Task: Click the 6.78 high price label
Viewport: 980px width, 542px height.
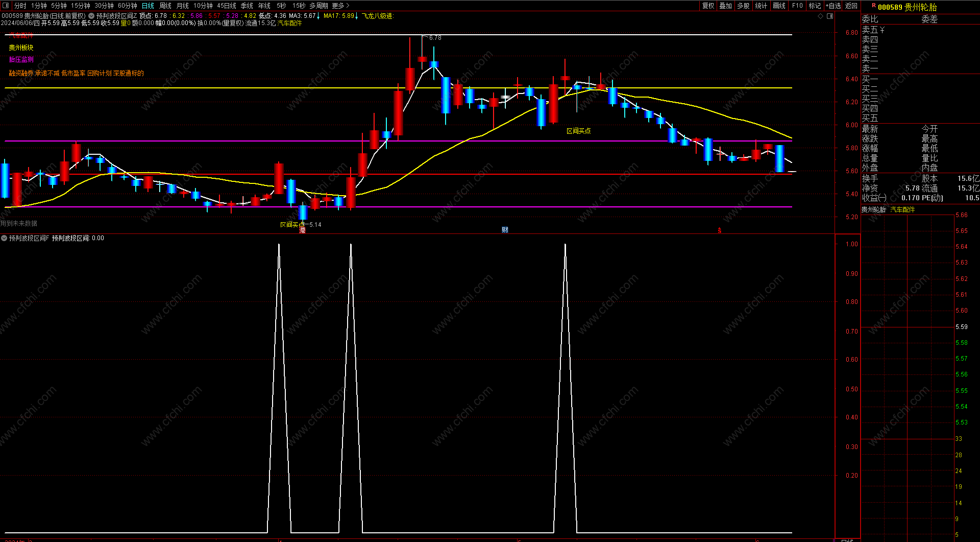Action: tap(435, 38)
